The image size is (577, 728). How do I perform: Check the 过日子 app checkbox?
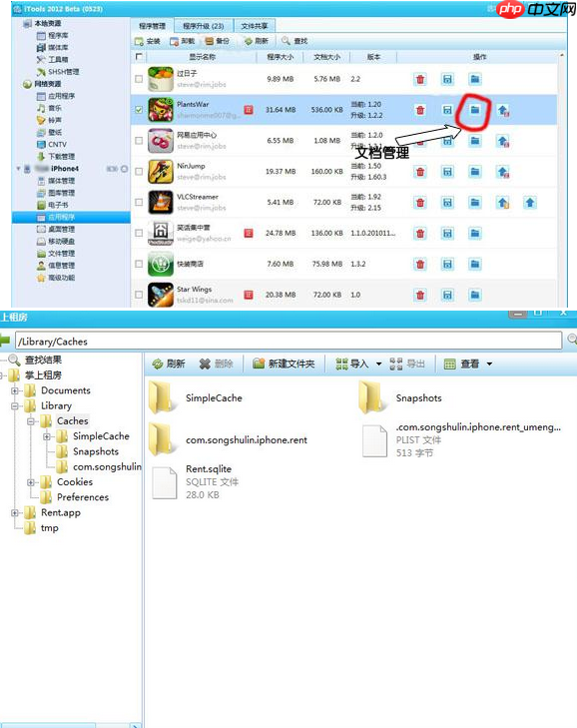(x=139, y=79)
